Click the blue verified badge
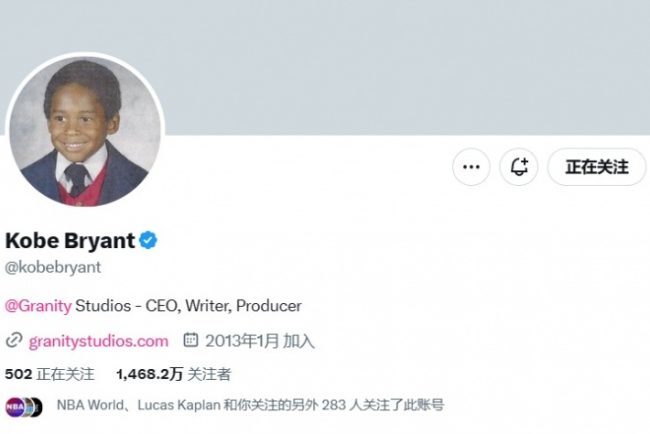 pos(148,240)
